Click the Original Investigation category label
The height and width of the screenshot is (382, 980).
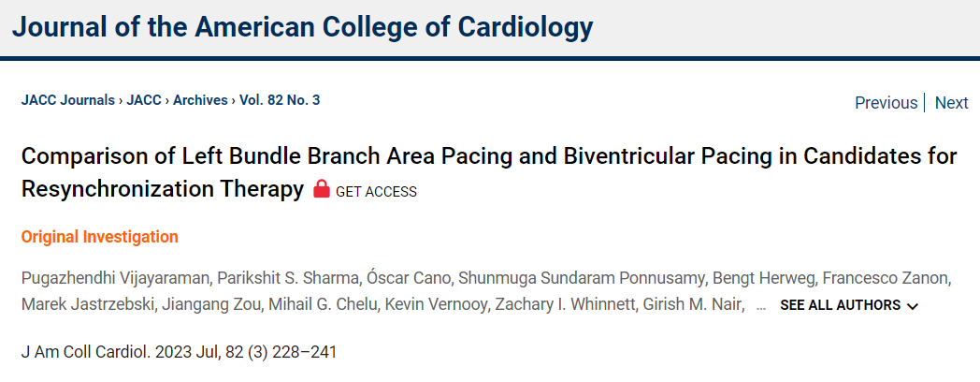point(99,237)
